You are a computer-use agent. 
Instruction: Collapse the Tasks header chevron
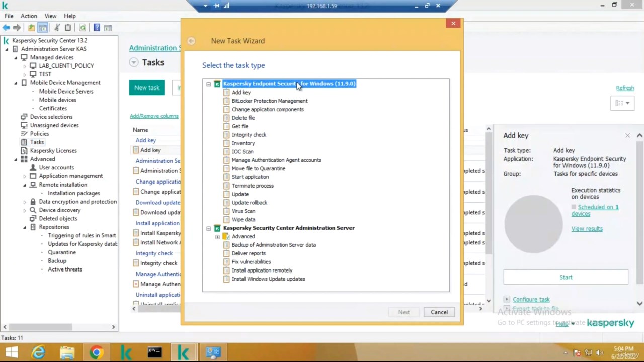(x=133, y=62)
